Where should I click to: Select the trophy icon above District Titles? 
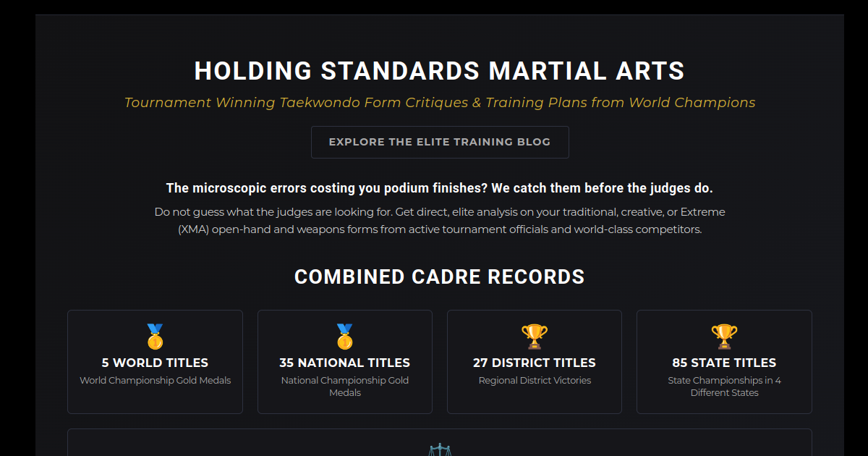535,337
